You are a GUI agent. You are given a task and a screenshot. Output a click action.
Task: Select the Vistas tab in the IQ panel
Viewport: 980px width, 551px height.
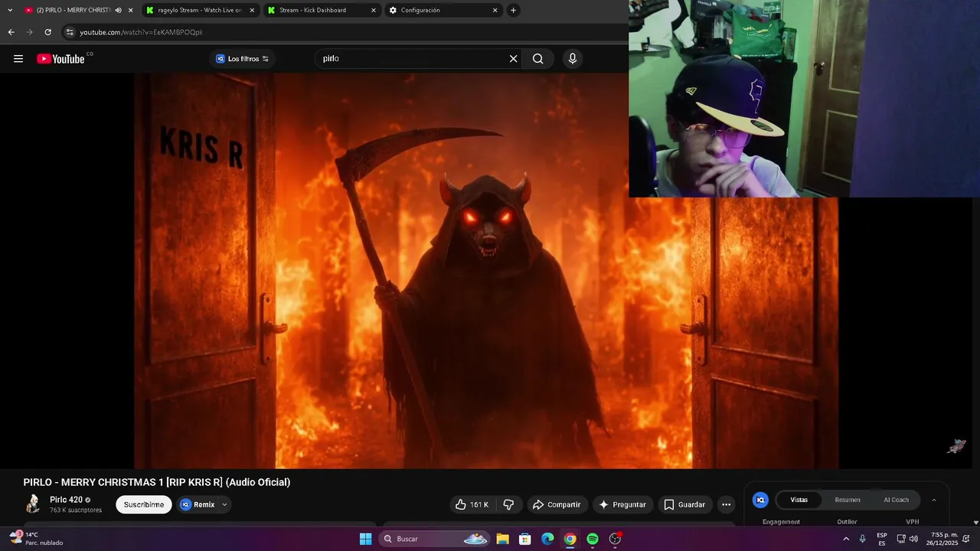click(799, 500)
